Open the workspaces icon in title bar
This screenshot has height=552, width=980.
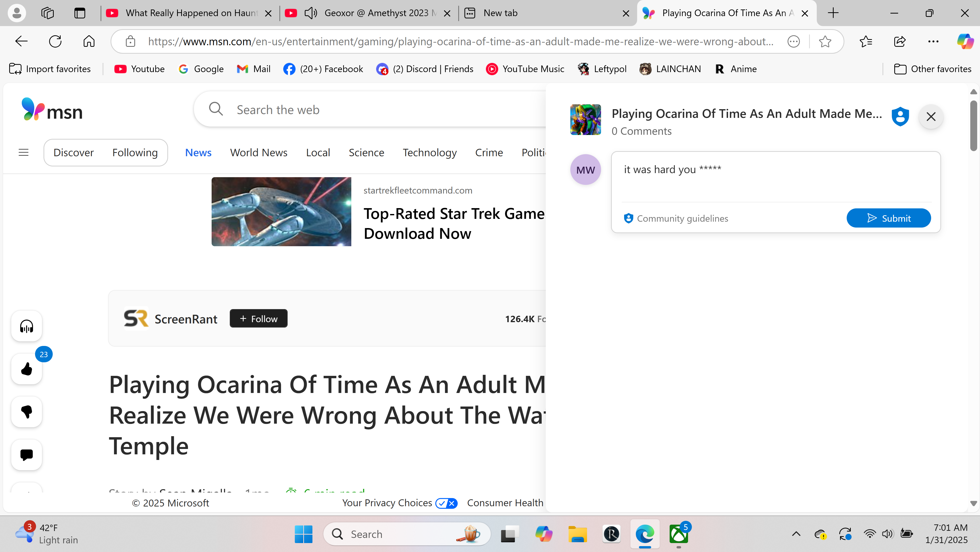(x=48, y=13)
